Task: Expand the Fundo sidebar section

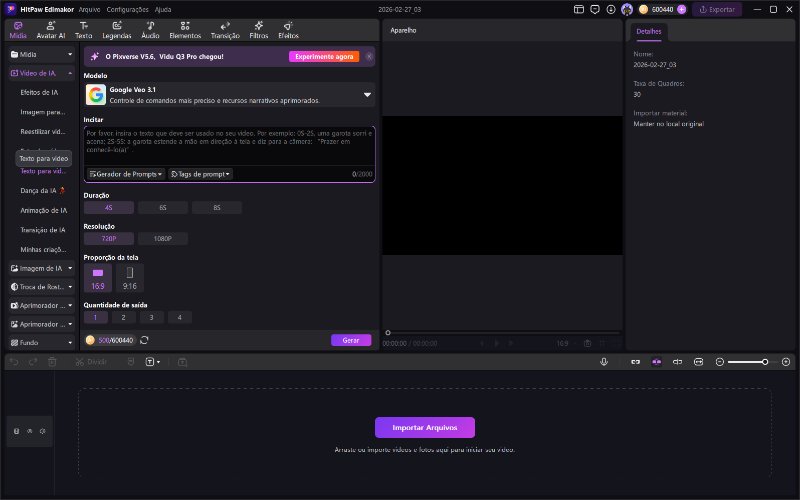Action: click(x=41, y=342)
